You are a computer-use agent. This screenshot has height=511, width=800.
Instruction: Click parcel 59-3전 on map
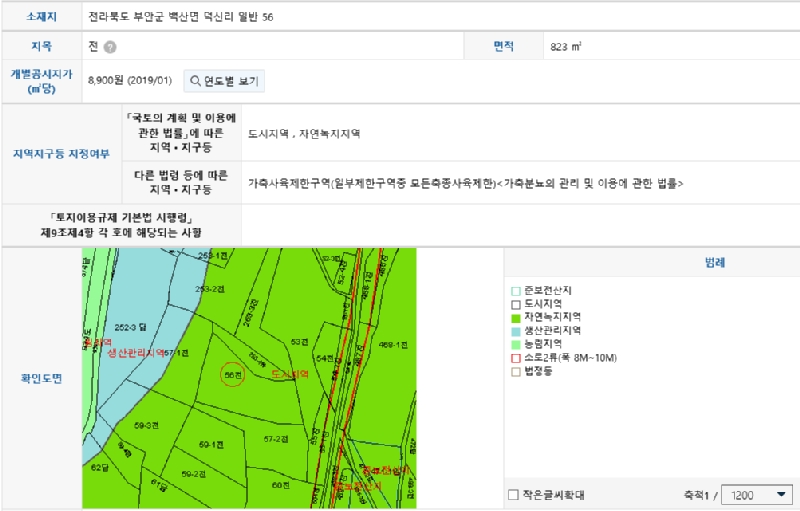146,425
